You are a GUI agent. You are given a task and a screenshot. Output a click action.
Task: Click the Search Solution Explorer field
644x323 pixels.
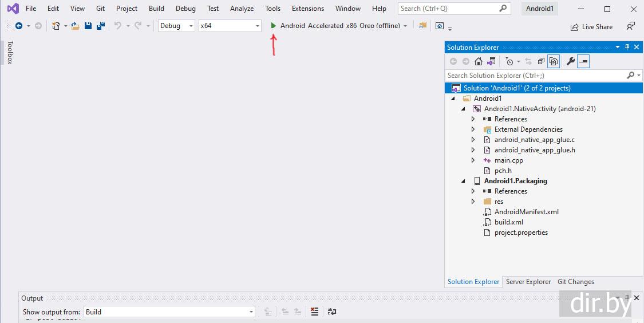pyautogui.click(x=535, y=75)
